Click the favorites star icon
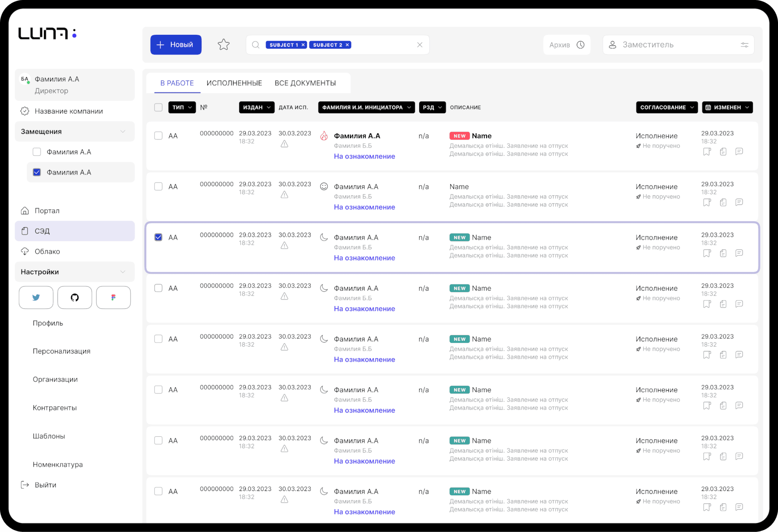Viewport: 778px width, 532px height. point(224,45)
